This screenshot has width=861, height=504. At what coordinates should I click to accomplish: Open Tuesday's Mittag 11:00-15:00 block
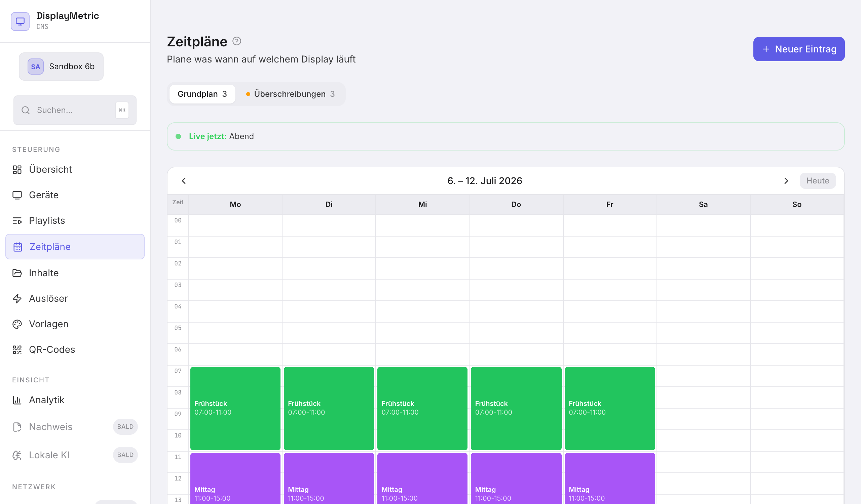(x=329, y=479)
